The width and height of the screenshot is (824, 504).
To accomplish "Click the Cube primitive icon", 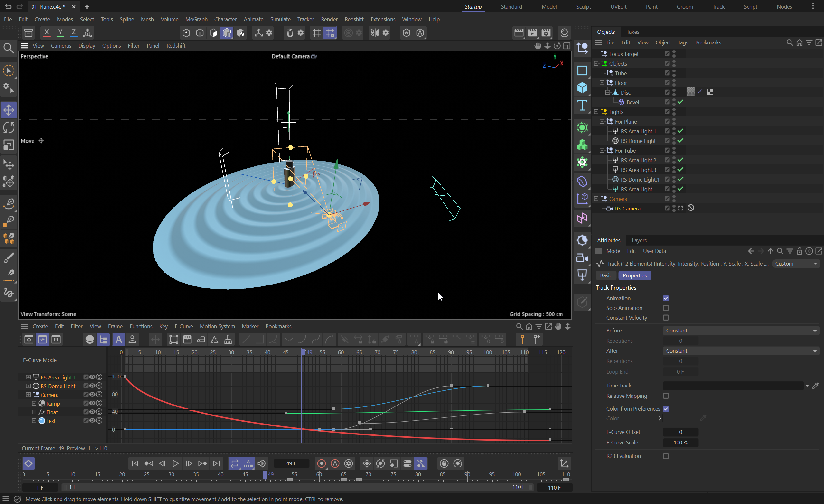I will [582, 88].
